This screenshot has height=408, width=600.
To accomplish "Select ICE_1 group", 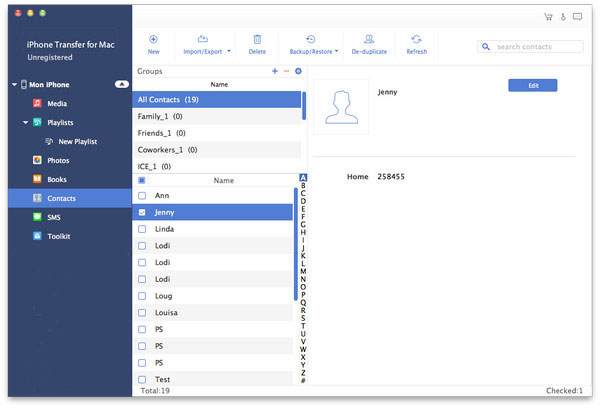I will coord(217,166).
